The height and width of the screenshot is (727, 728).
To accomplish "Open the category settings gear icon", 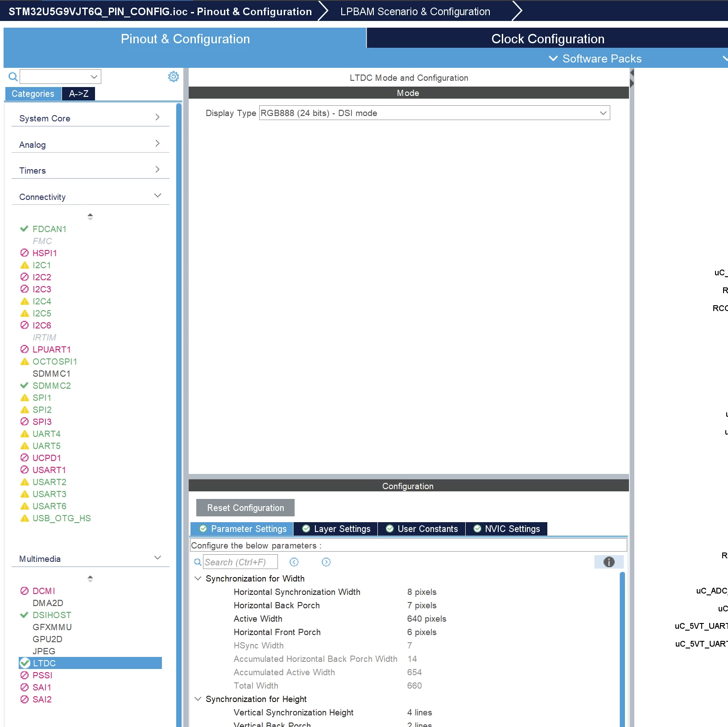I will click(174, 77).
